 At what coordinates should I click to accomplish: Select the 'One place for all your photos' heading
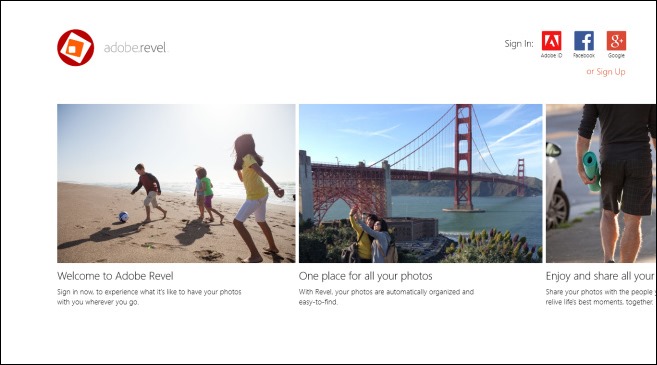pos(365,276)
